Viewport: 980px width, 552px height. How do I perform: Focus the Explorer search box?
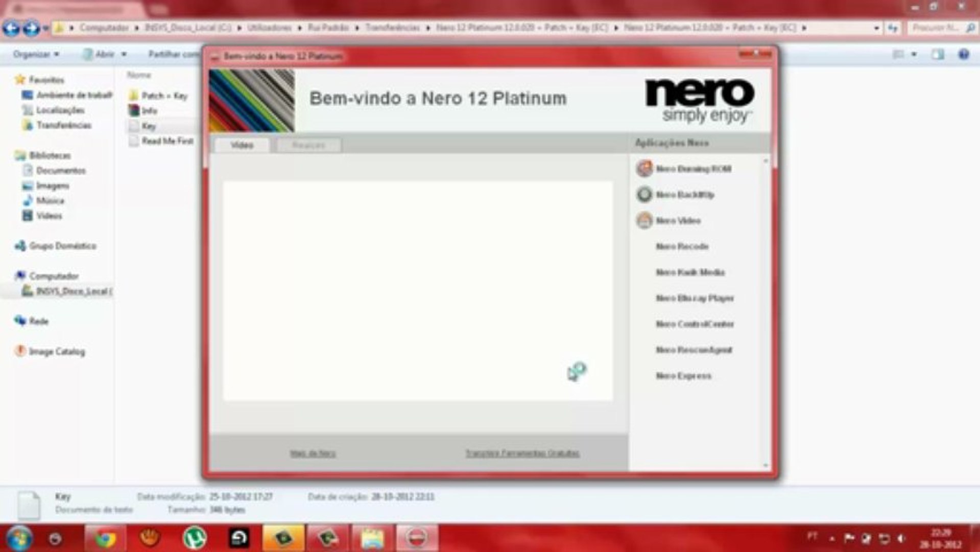pos(942,28)
